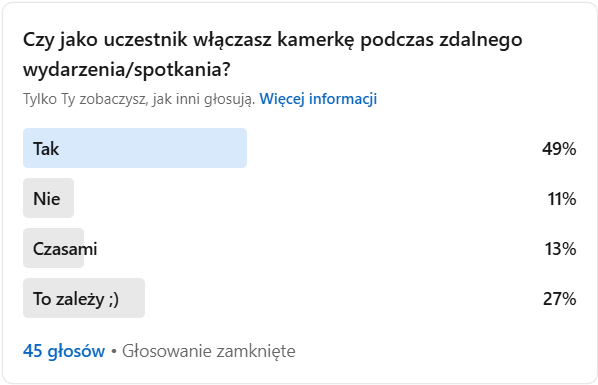Click the ';)' emoticon in last option
Image resolution: width=598 pixels, height=385 pixels.
[114, 299]
